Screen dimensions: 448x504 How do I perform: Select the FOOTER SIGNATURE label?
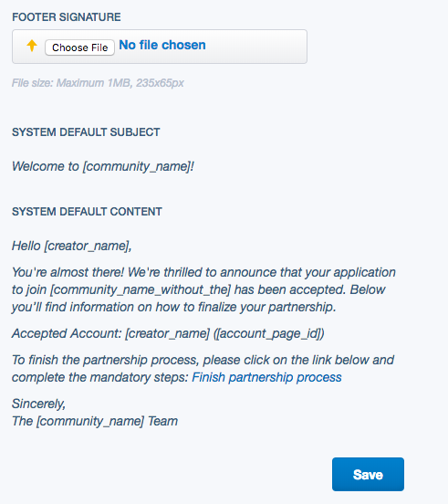click(67, 17)
